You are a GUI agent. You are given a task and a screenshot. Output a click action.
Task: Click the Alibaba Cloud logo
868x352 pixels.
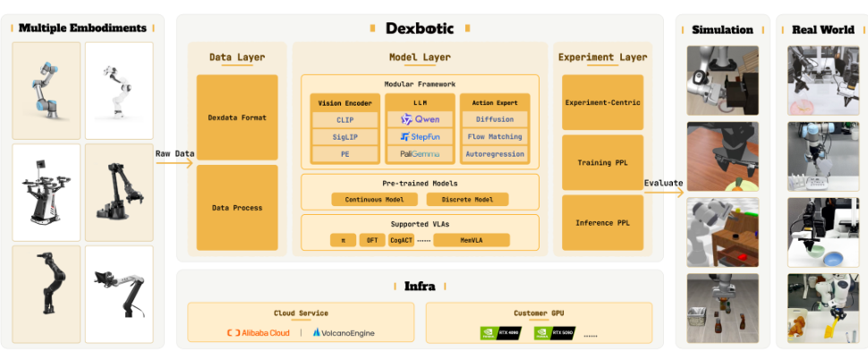pos(258,332)
